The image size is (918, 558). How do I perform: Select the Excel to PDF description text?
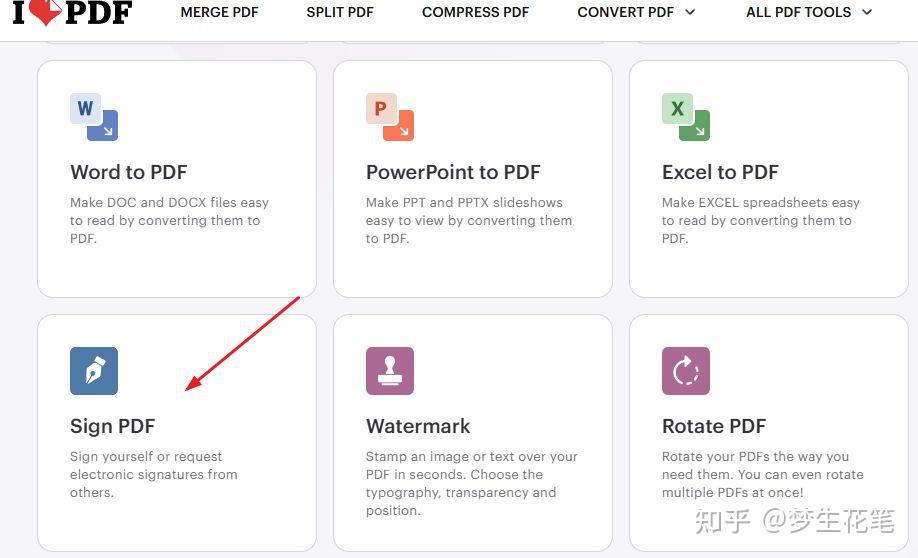tap(760, 220)
